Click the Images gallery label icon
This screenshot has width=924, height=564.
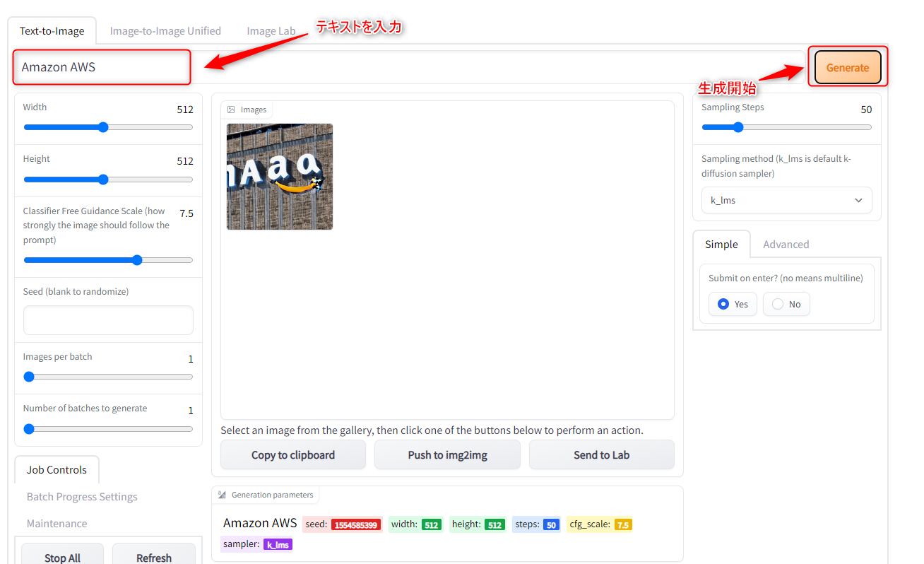(231, 110)
